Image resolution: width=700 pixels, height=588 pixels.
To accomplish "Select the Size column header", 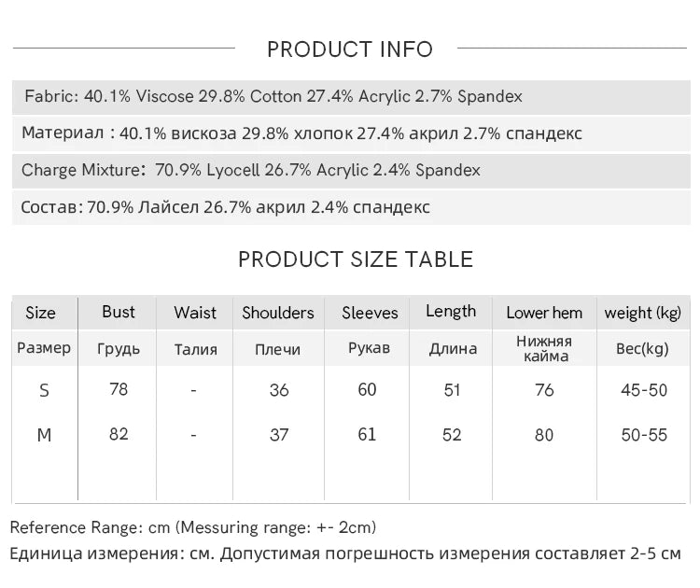I will tap(41, 313).
